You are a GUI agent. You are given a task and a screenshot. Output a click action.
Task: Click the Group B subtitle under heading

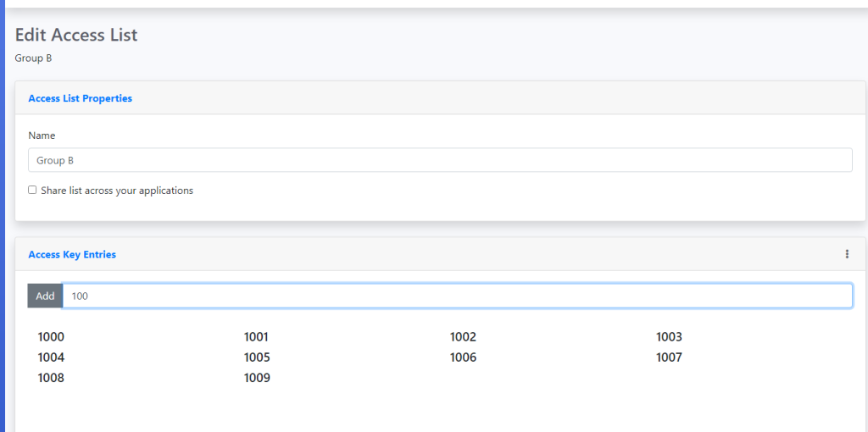pos(34,58)
